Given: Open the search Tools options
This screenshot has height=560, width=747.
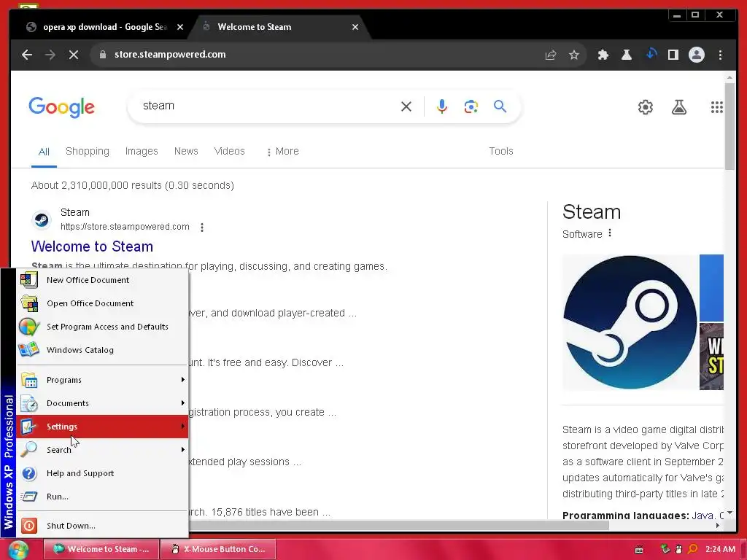Looking at the screenshot, I should [500, 151].
